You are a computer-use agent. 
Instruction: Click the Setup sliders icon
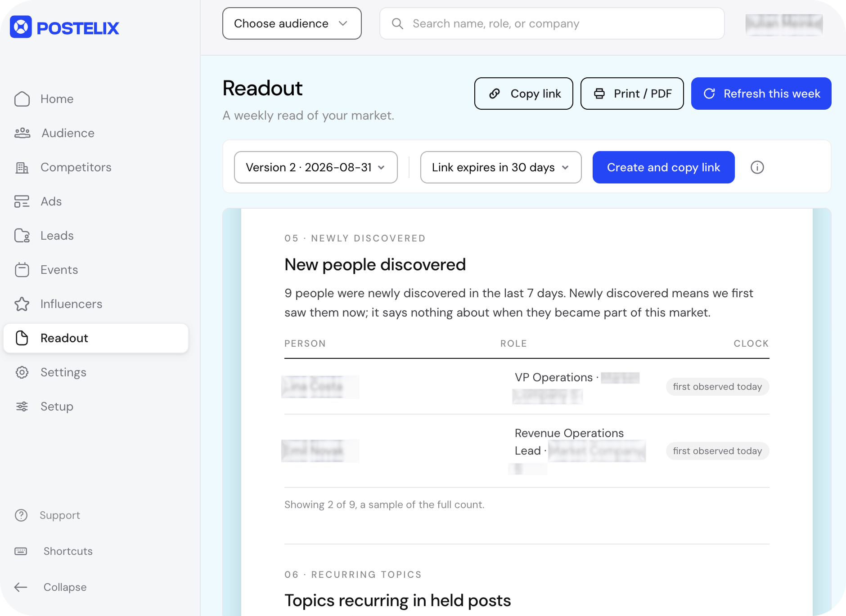tap(22, 406)
